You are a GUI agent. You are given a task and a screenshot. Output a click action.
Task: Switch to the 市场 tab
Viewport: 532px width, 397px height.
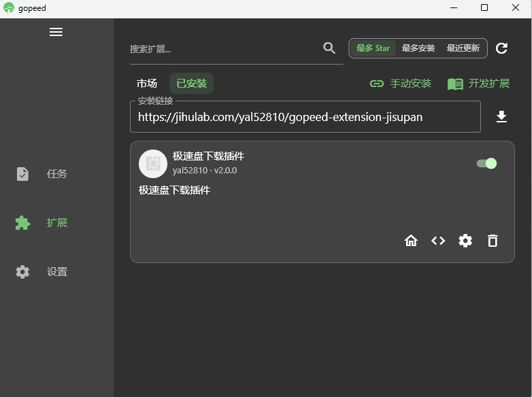(147, 84)
